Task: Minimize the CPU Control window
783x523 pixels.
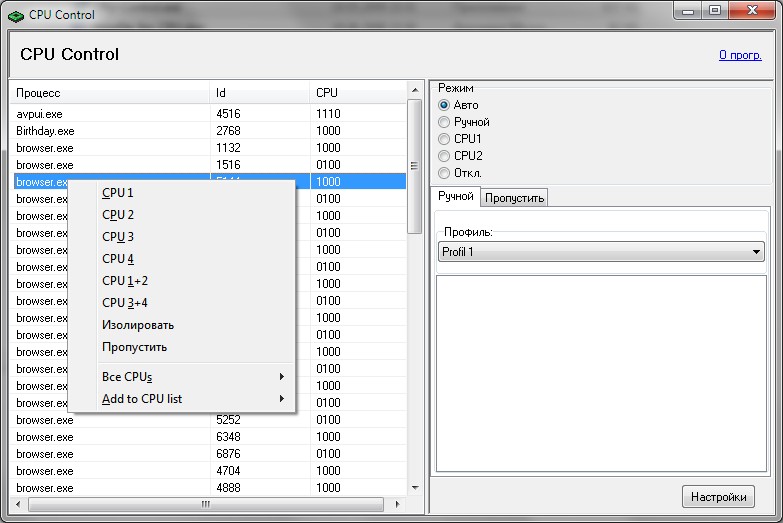Action: pos(688,11)
